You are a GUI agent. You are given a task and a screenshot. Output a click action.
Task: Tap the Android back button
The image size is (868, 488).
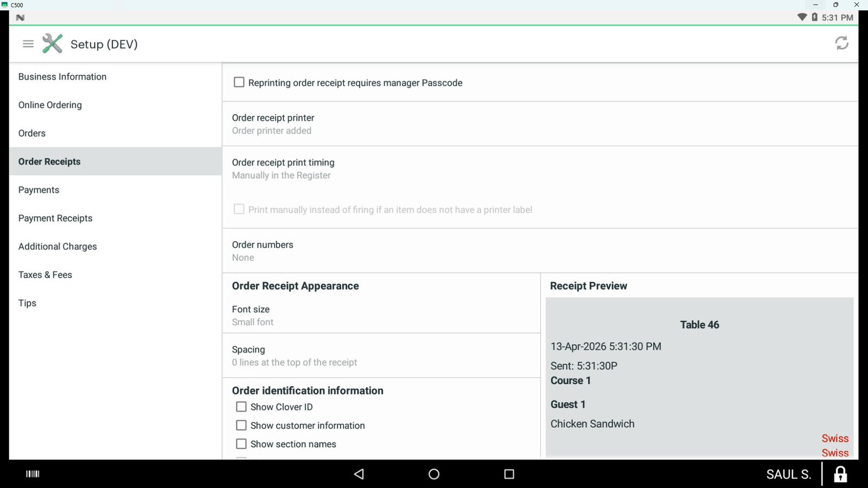359,474
